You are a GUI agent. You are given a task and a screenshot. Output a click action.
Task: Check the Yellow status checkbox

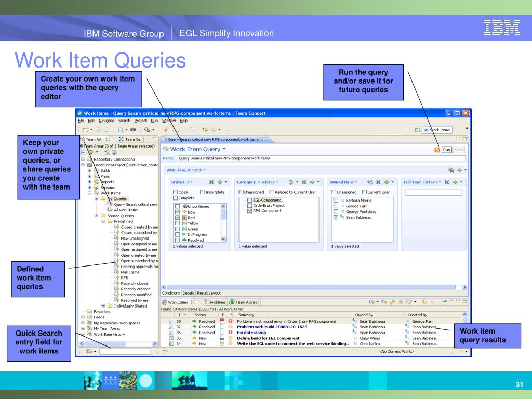pyautogui.click(x=178, y=223)
